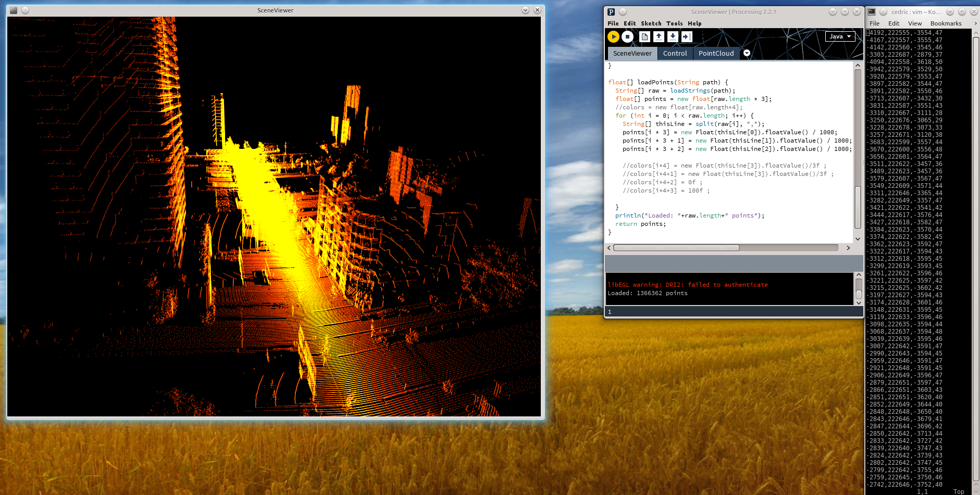Image resolution: width=980 pixels, height=495 pixels.
Task: Open the tab options arrow next to PointCloud
Action: point(747,53)
